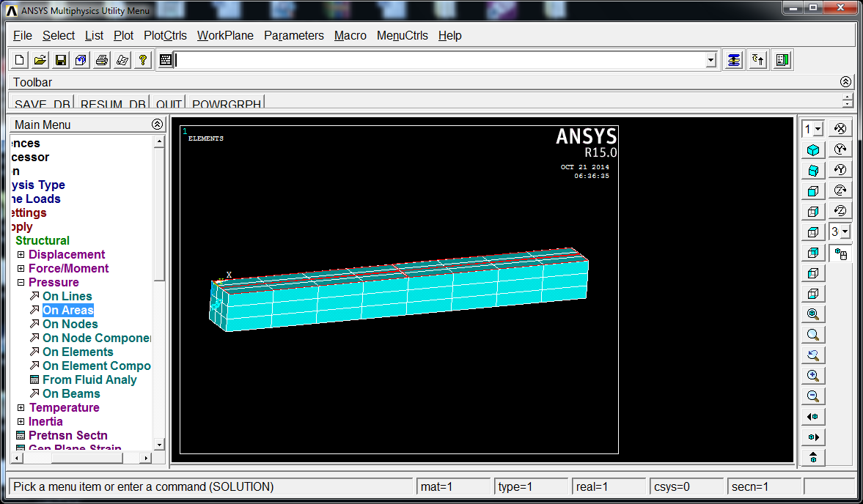Viewport: 863px width, 504px height.
Task: Click the SAVE_DB toolbar button
Action: [42, 103]
